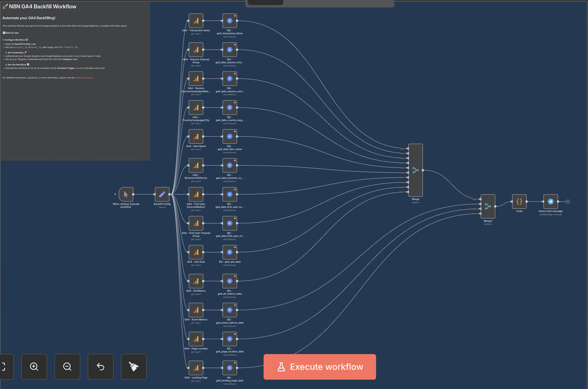
Task: Open the GA4 - Transaction Items node icon
Action: point(196,20)
